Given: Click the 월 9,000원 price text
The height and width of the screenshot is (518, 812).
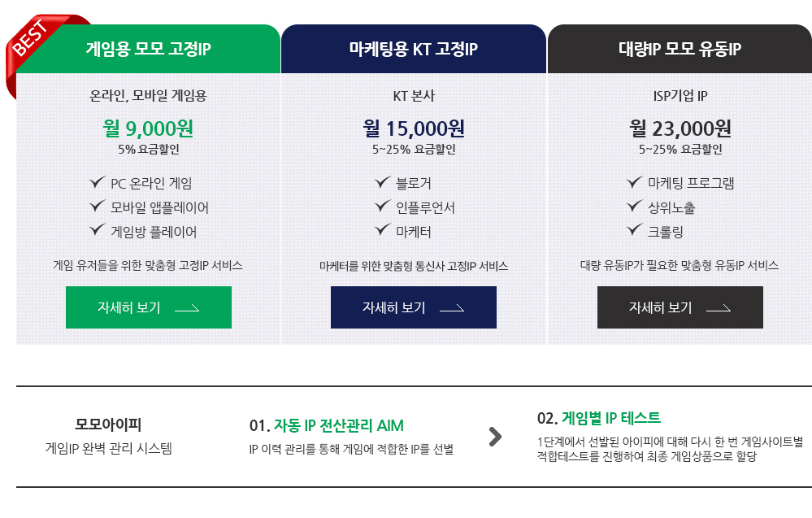Looking at the screenshot, I should [x=148, y=128].
